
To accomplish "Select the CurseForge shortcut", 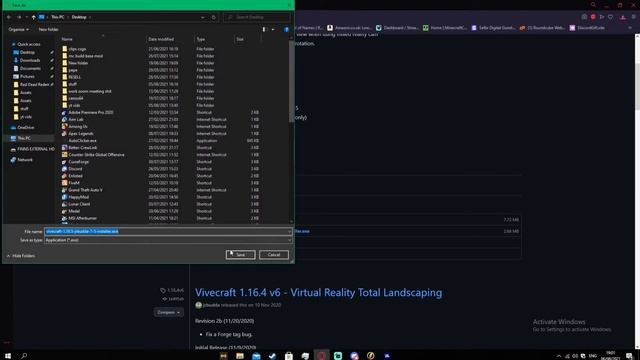I will pos(78,162).
